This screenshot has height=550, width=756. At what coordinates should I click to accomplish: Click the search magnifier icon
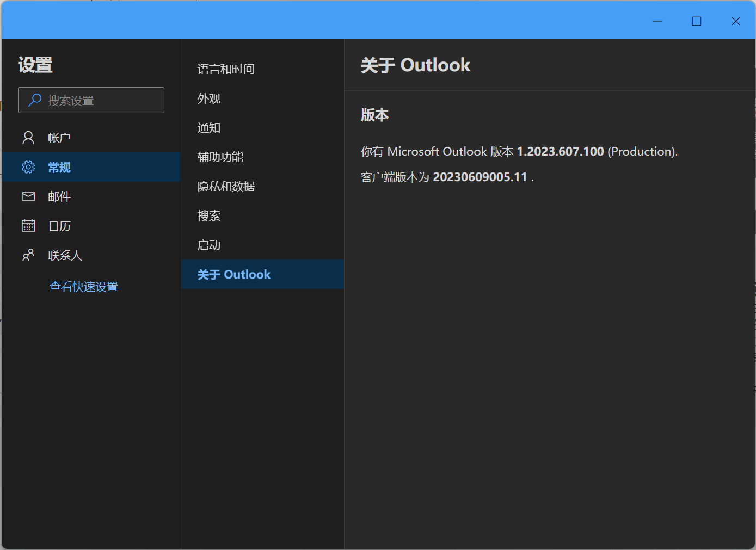coord(35,100)
